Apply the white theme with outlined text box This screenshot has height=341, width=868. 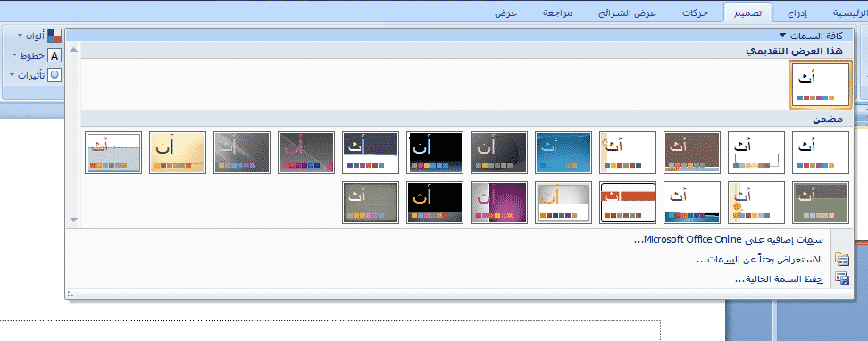click(x=756, y=153)
